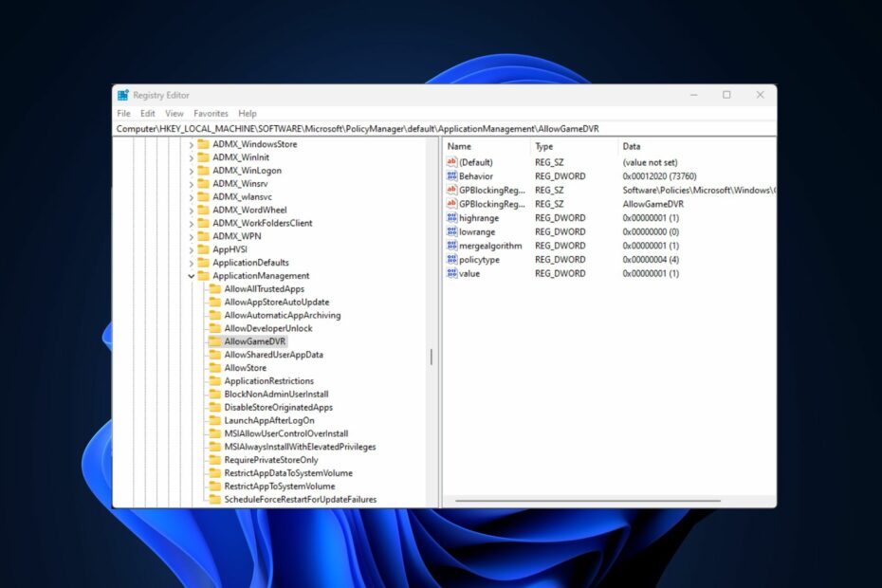The height and width of the screenshot is (588, 882).
Task: Click the ApplicationManagement folder icon
Action: 203,276
